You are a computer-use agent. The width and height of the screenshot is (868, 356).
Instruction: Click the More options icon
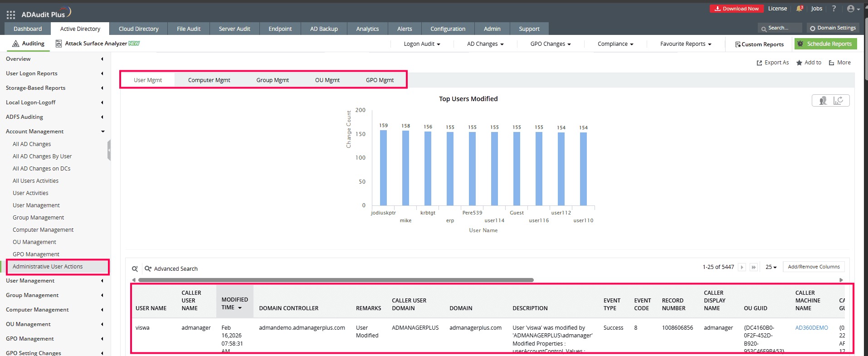(832, 63)
